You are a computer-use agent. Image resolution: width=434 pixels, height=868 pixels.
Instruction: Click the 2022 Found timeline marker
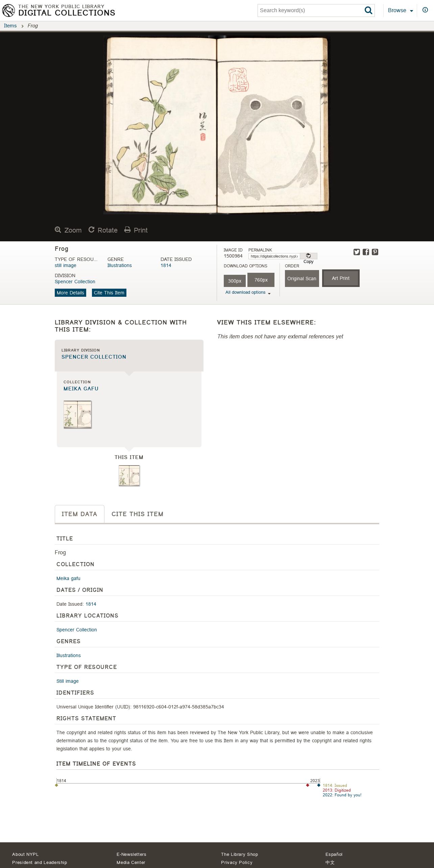319,785
